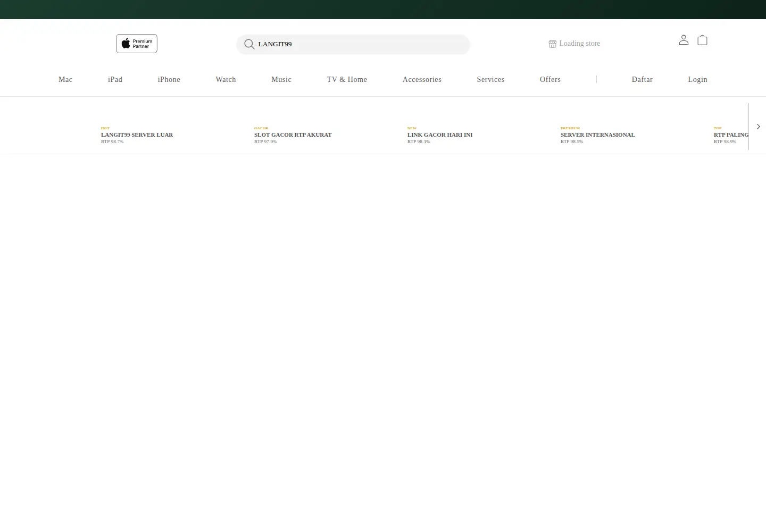The height and width of the screenshot is (532, 766).
Task: Click the Loading store text
Action: (x=579, y=44)
